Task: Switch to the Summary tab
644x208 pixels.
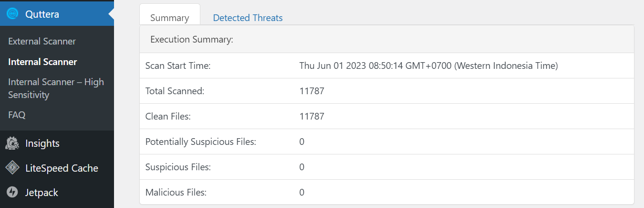Action: [169, 18]
